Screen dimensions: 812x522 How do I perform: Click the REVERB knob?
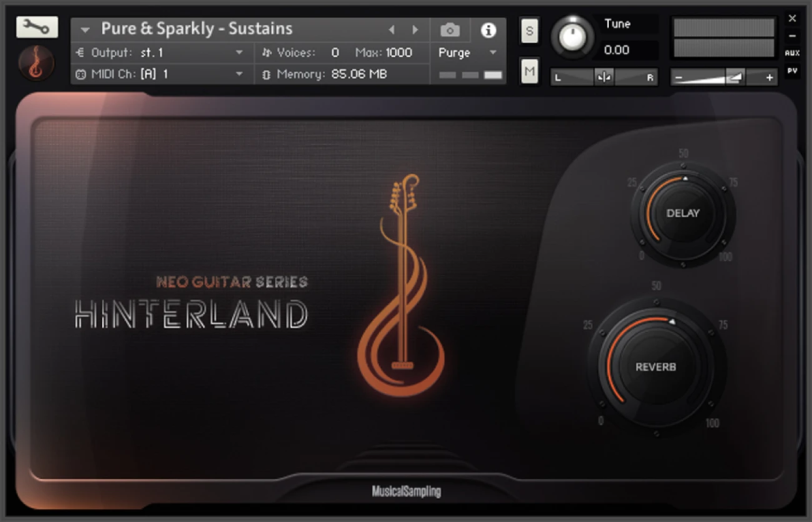[x=656, y=367]
